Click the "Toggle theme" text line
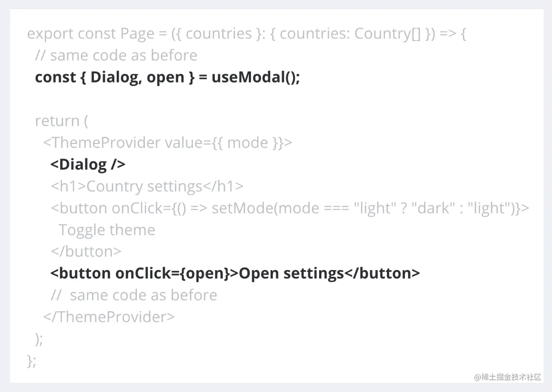The image size is (552, 392). coord(107,230)
